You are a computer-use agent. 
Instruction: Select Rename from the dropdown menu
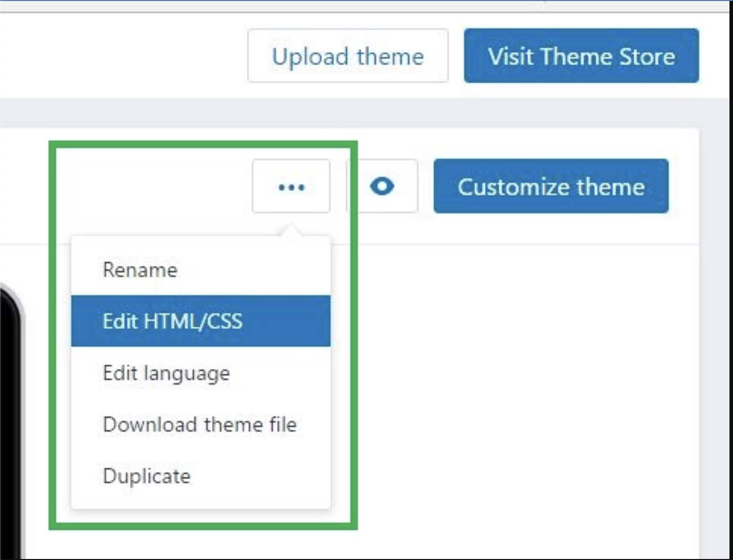coord(140,270)
